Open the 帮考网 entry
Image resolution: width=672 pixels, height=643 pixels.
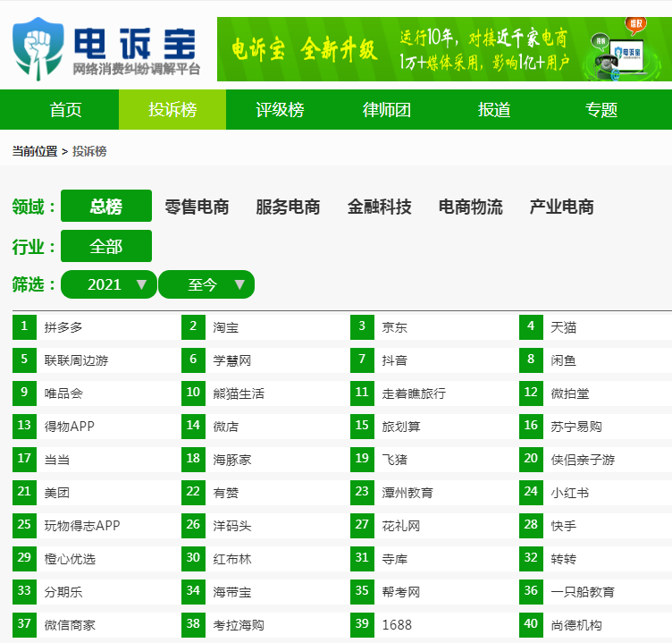pos(401,592)
